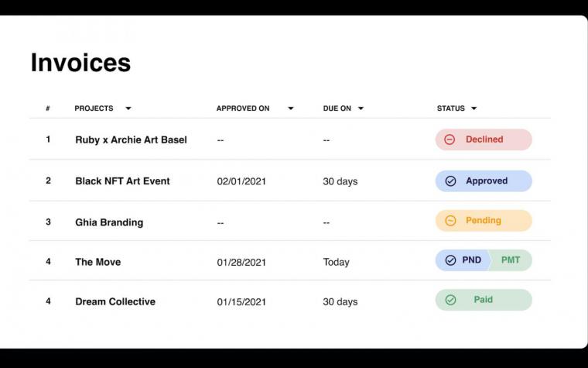The width and height of the screenshot is (588, 368).
Task: Click the Declined status badge
Action: (484, 139)
